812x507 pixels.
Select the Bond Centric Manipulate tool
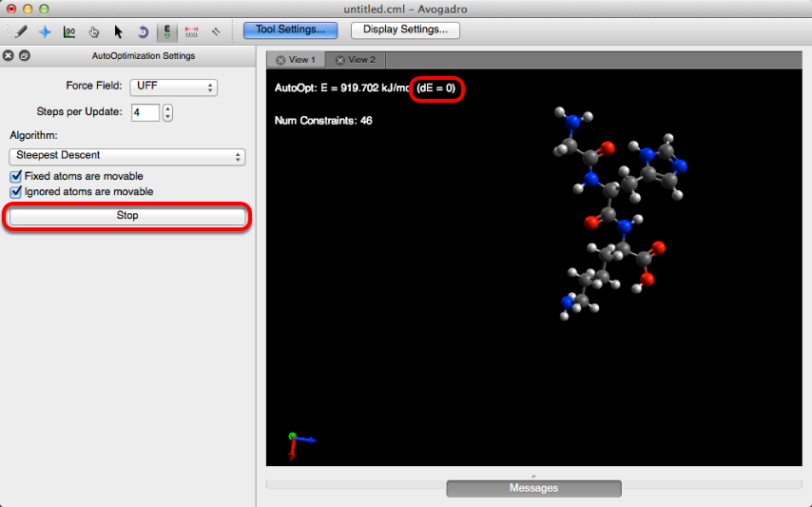[69, 30]
